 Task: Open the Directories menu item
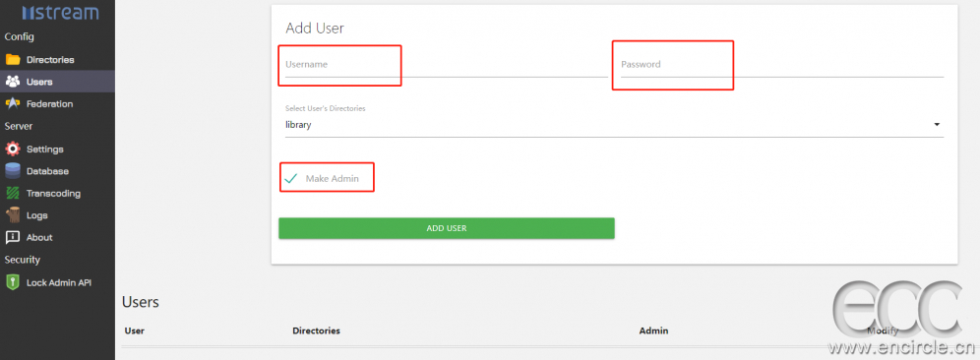(x=57, y=59)
